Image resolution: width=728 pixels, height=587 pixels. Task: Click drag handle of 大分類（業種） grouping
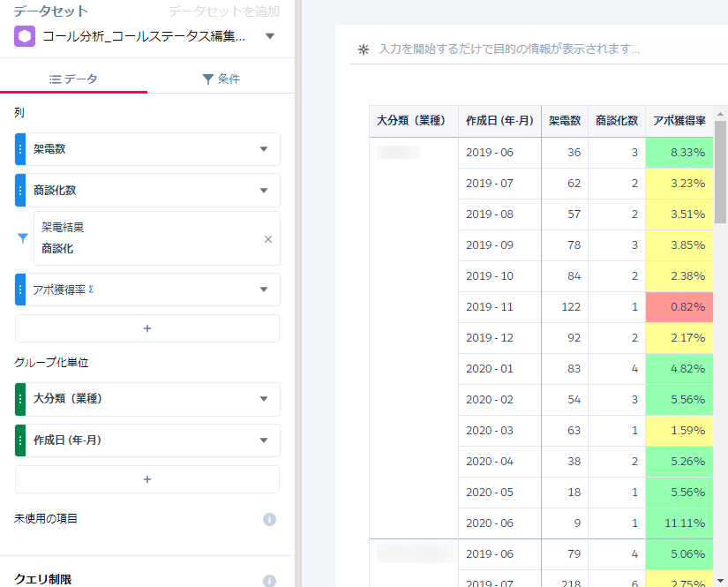21,399
